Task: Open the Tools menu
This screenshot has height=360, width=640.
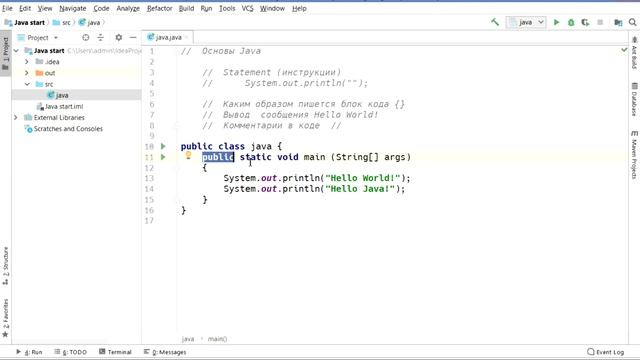Action: [227, 8]
